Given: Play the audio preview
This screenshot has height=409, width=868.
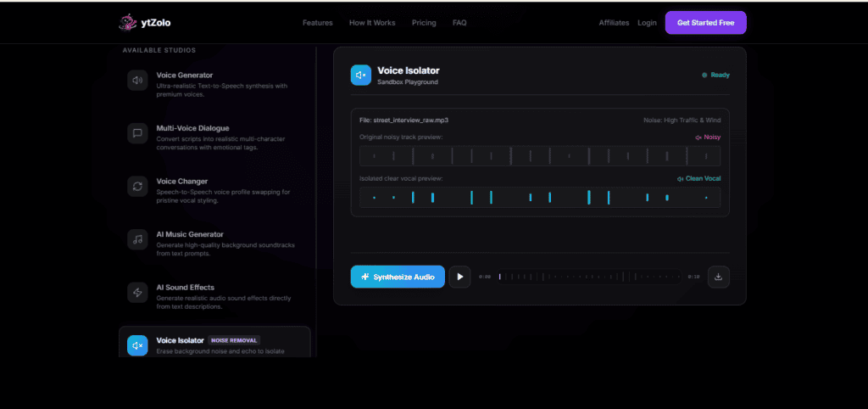Looking at the screenshot, I should point(460,277).
